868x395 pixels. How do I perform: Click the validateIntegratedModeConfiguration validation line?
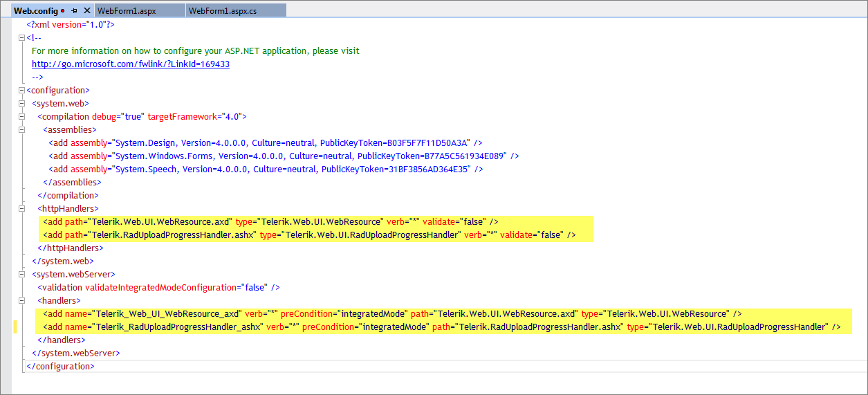[x=158, y=287]
